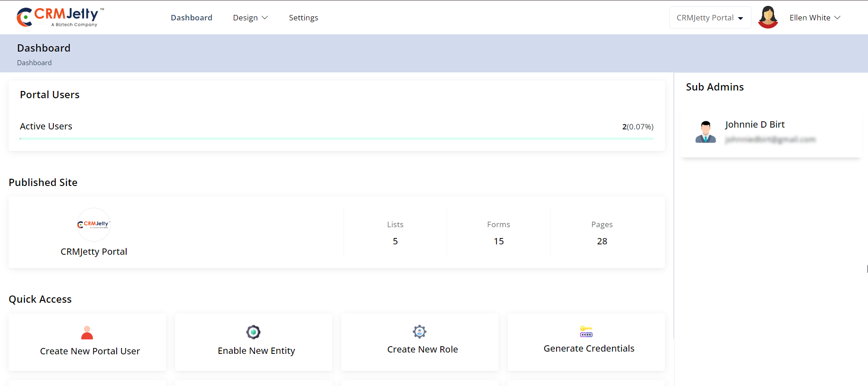The height and width of the screenshot is (386, 868).
Task: Select Generate Credentials quick access
Action: [586, 342]
